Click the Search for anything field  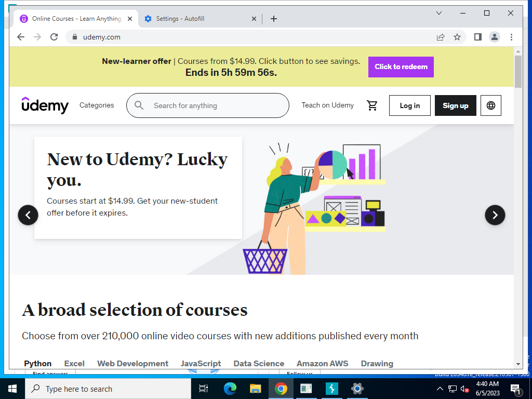[208, 105]
